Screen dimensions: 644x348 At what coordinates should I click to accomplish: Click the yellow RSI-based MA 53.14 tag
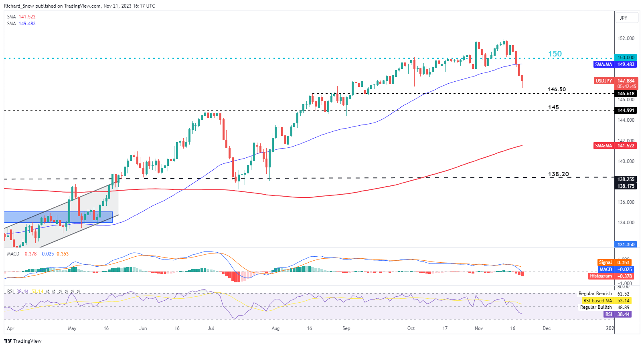coord(606,301)
